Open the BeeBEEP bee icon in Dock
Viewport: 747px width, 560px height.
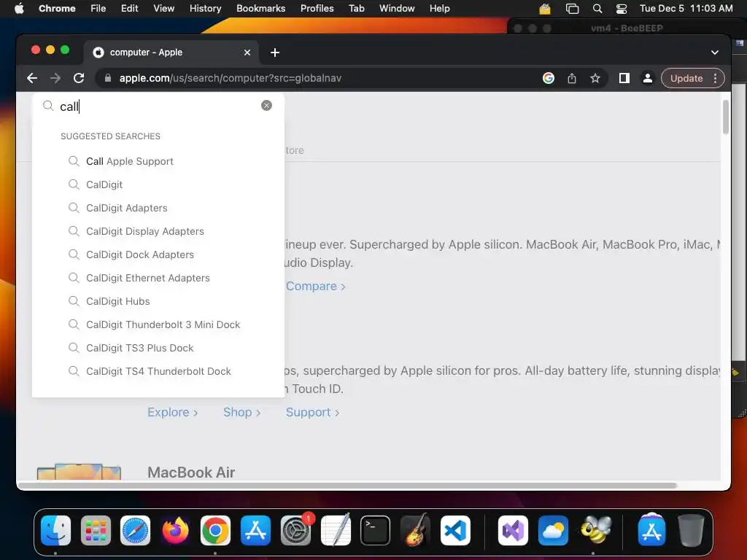coord(595,530)
